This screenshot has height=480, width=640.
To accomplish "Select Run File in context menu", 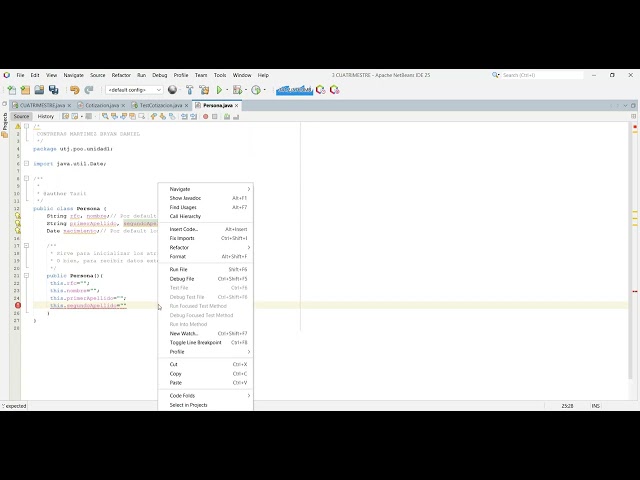I will click(x=205, y=269).
